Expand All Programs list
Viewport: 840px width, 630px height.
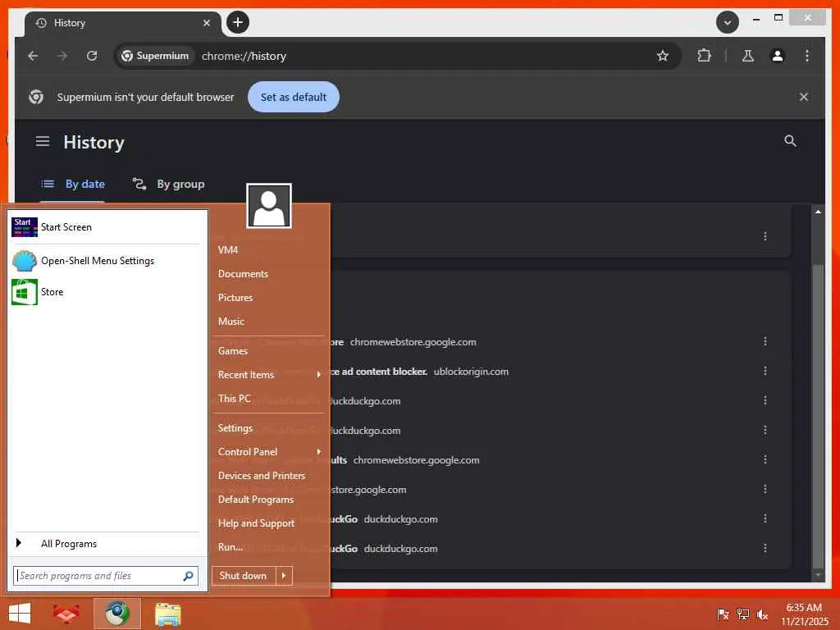click(x=106, y=544)
